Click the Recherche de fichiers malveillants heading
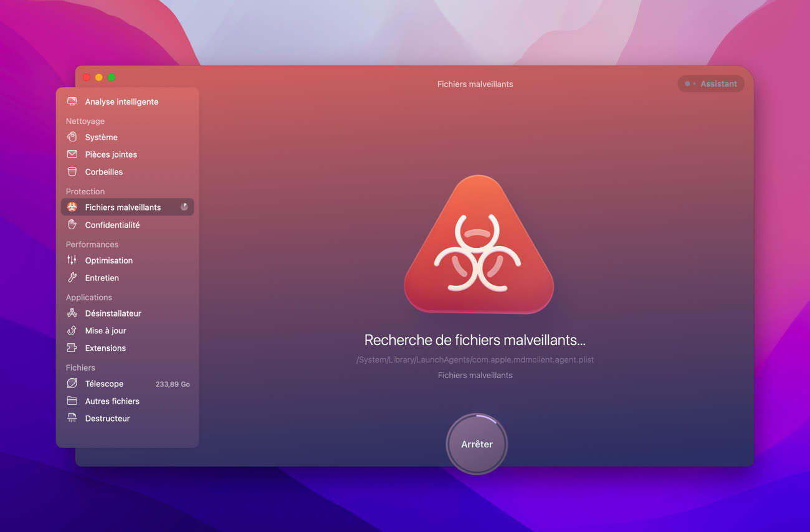810x532 pixels. pyautogui.click(x=475, y=340)
